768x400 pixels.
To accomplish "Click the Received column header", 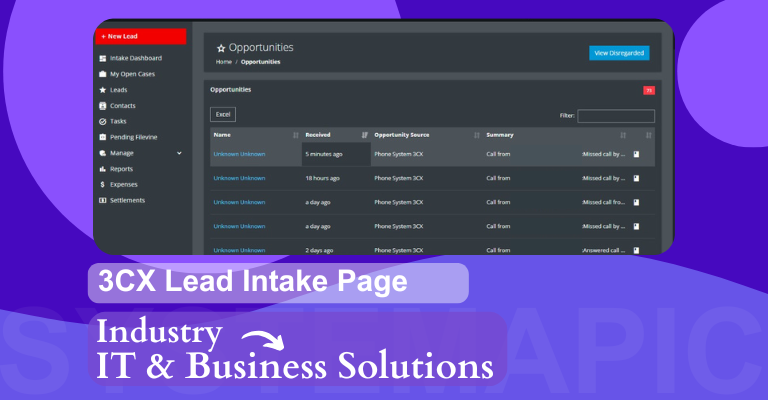I will [318, 135].
